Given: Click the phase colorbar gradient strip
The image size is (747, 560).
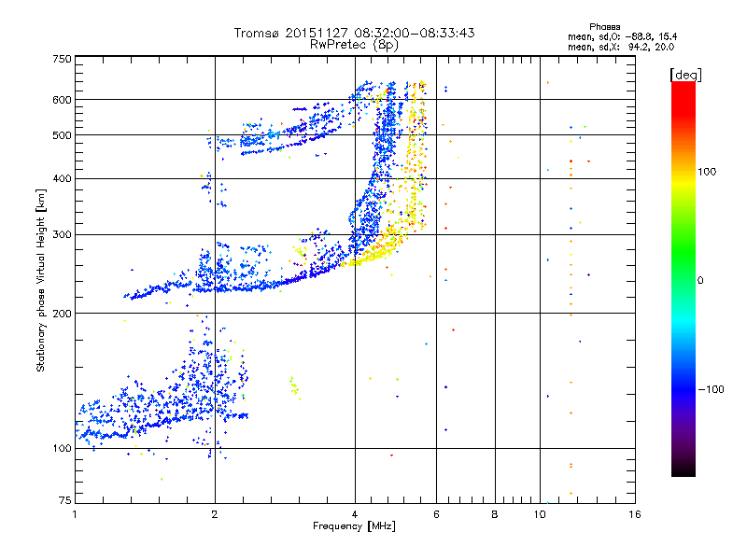Looking at the screenshot, I should coord(684,279).
